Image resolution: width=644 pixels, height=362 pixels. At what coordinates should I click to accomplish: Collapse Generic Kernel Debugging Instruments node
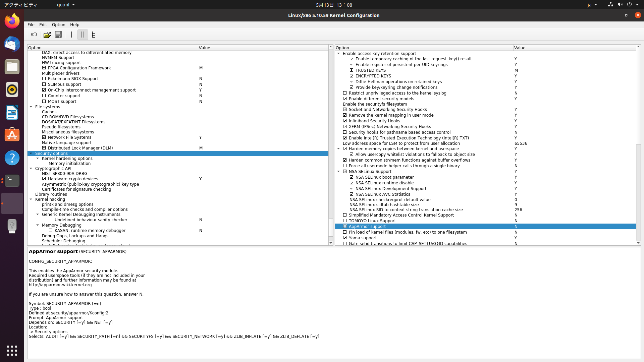pyautogui.click(x=38, y=215)
